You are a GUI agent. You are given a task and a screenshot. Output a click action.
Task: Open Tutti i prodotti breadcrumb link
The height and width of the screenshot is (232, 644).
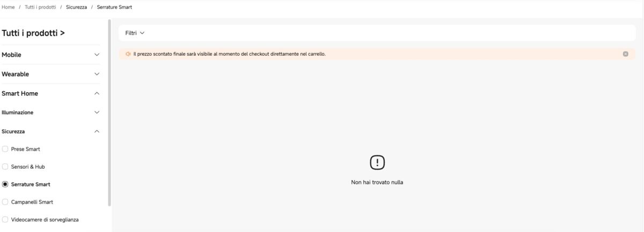(x=40, y=7)
